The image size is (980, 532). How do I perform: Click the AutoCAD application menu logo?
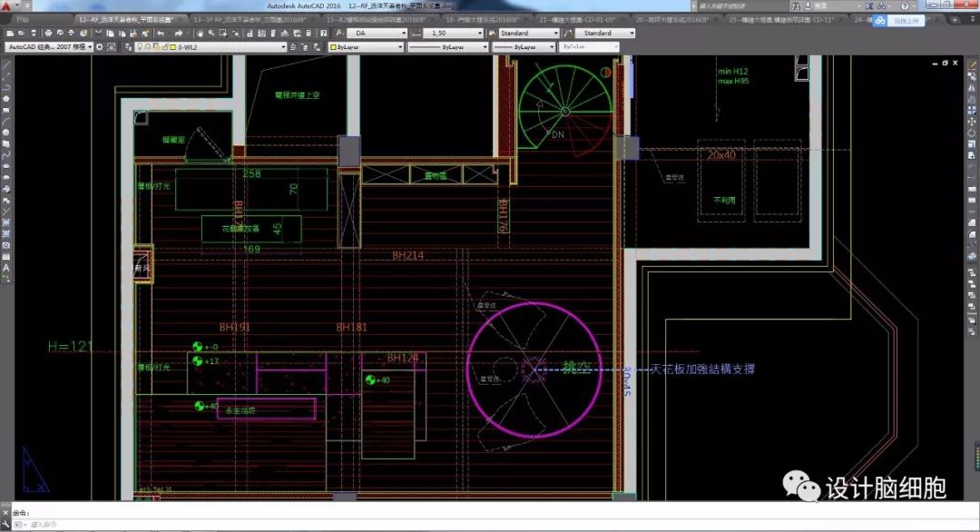[x=8, y=6]
